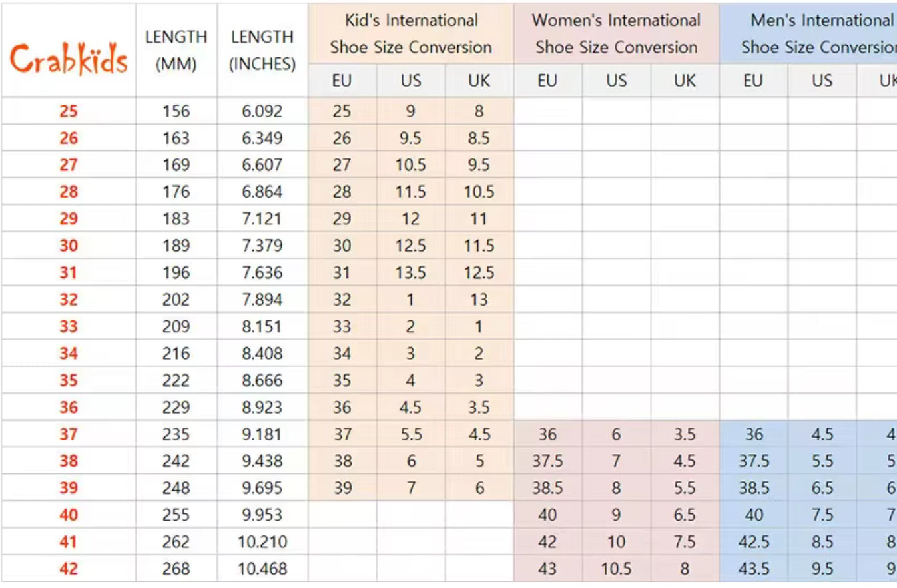Select the US subheader under Kid's conversion
This screenshot has width=897, height=588.
click(411, 81)
